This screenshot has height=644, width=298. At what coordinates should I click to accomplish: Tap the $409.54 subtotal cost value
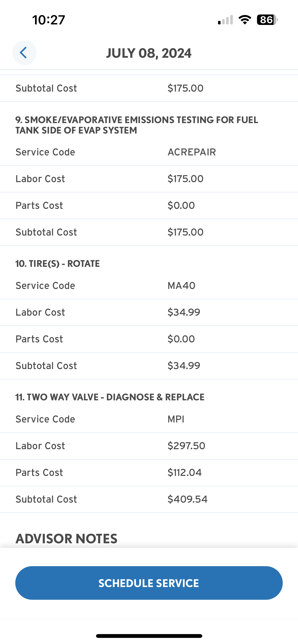(x=187, y=499)
